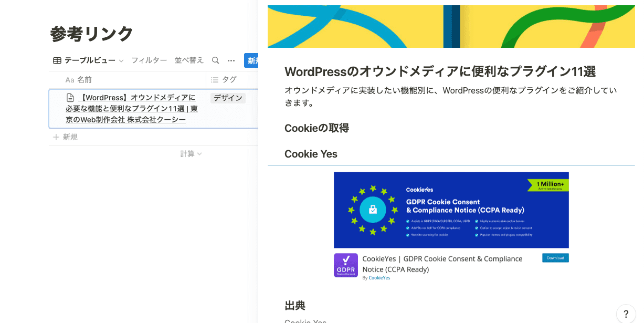Viewport: 644px width, 323px height.
Task: Click the table view grid icon
Action: coord(57,60)
